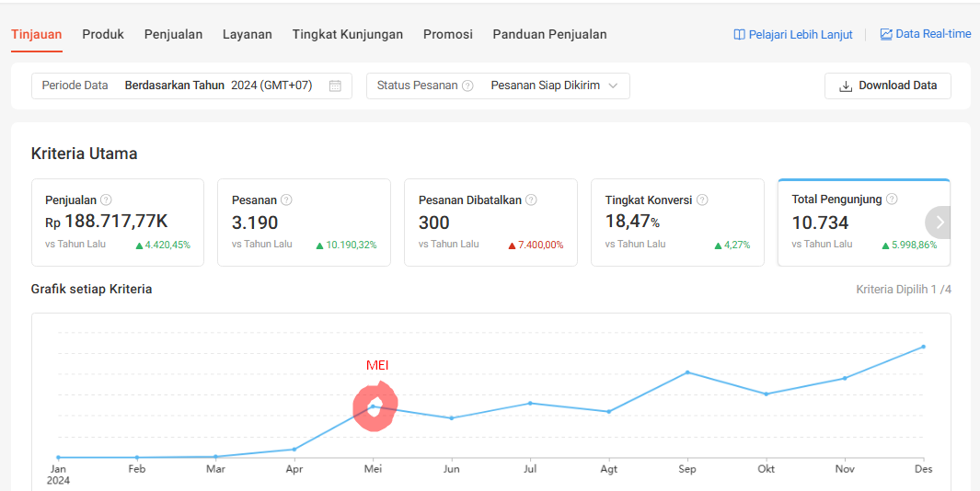Click the book icon beside Pelajari Lebih Lanjut
Viewport: 980px width, 491px height.
pos(740,34)
